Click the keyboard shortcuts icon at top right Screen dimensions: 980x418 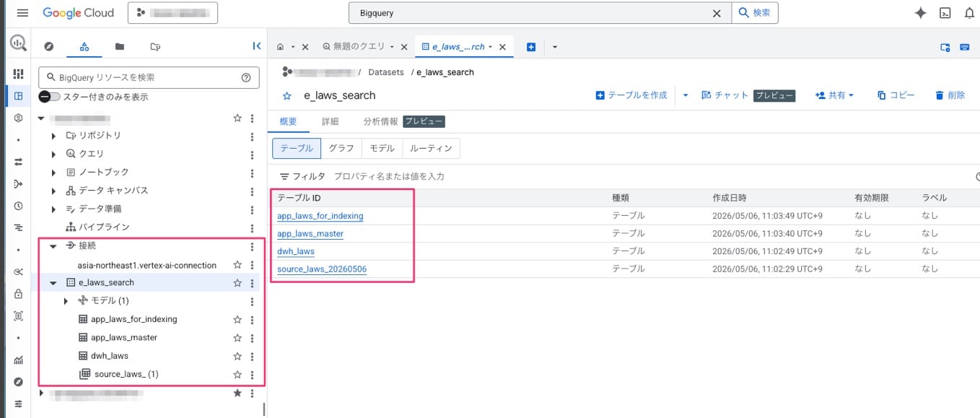[965, 47]
